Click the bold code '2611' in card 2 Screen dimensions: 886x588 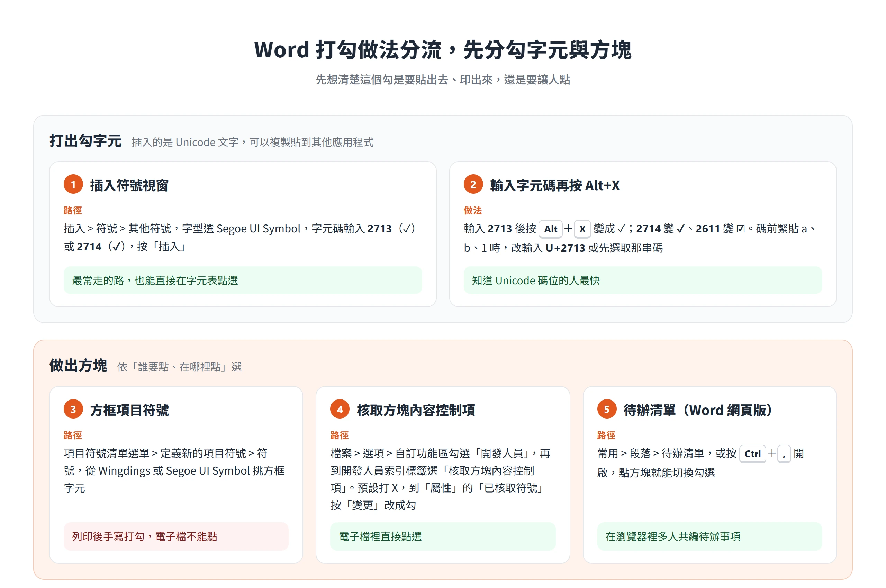tap(707, 229)
